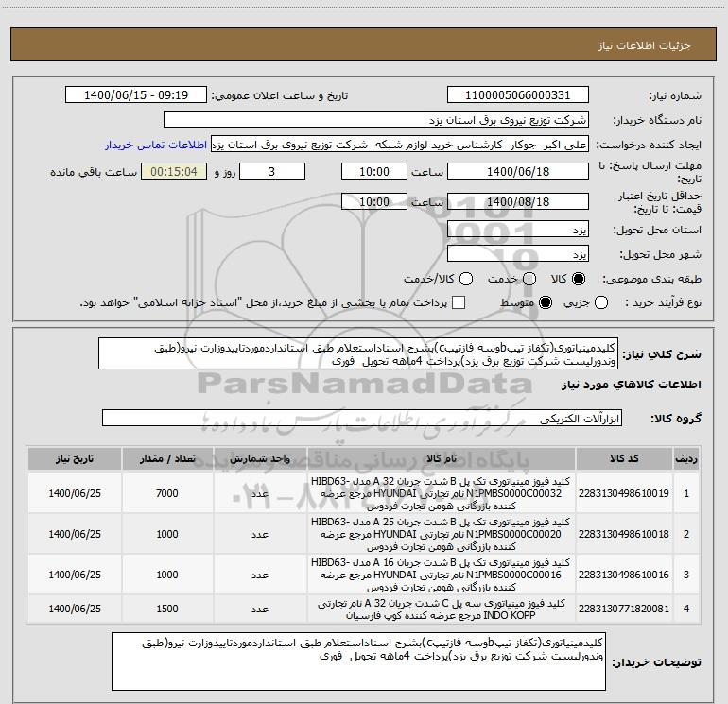This screenshot has height=704, width=728.
Task: Select the جزیی purchase type radio
Action: coord(601,302)
